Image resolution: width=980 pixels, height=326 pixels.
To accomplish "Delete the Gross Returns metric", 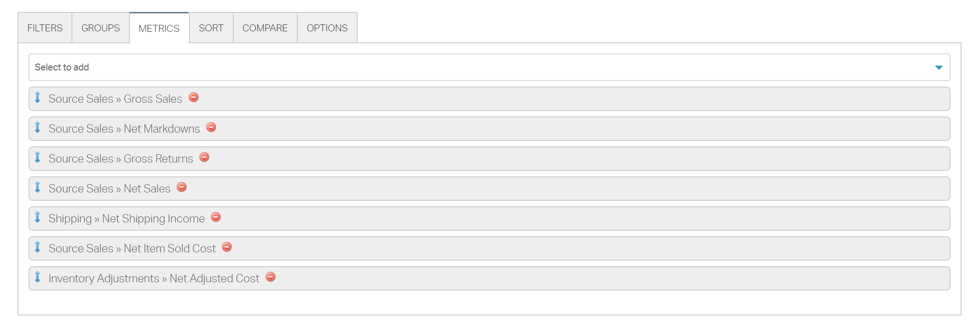I will 204,157.
